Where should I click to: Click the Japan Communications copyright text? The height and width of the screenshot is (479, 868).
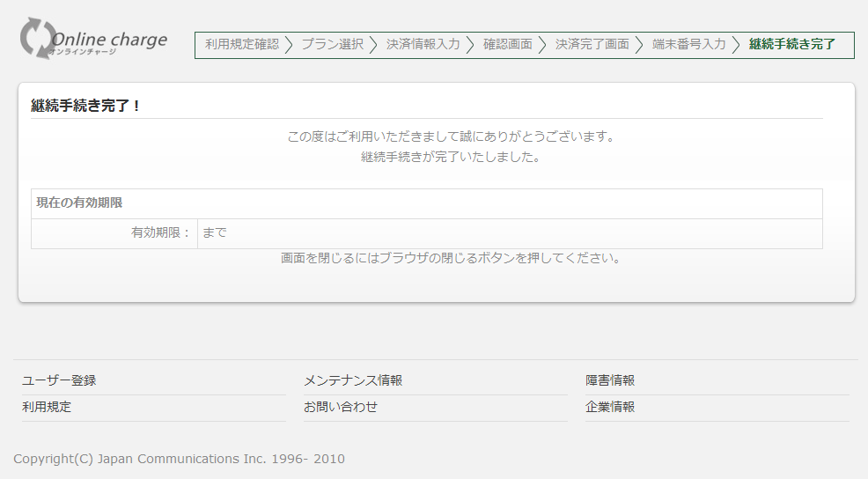coord(179,459)
